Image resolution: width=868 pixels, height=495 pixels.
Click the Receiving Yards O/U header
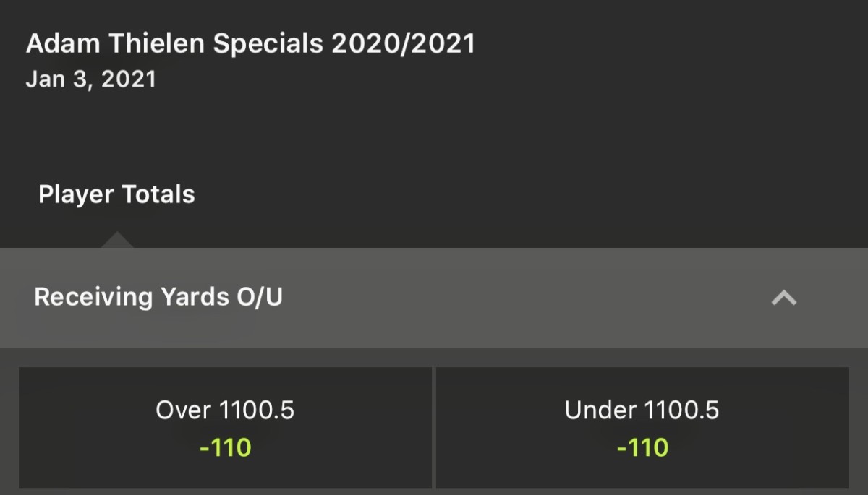[158, 296]
